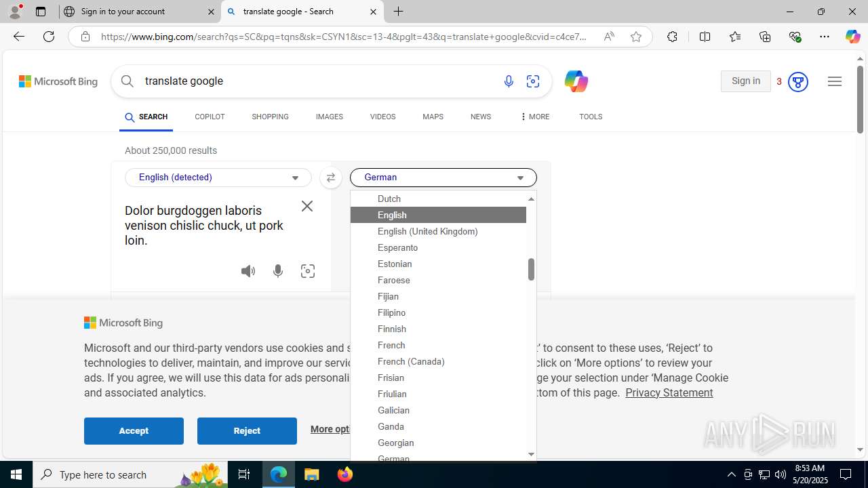Switch to the COPILOT tab
Viewport: 868px width, 488px height.
(210, 117)
